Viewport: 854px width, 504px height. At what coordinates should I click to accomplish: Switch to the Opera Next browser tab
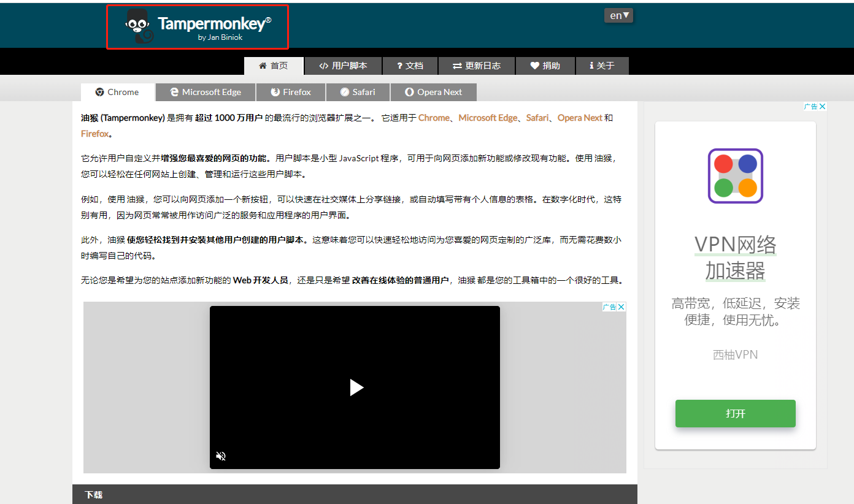coord(434,92)
